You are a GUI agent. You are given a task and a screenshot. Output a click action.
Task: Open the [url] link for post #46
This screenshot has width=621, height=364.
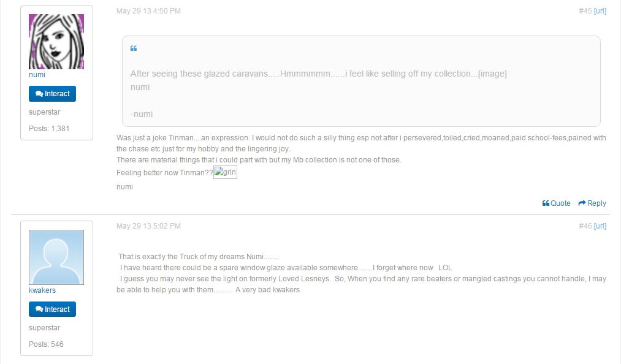(600, 226)
